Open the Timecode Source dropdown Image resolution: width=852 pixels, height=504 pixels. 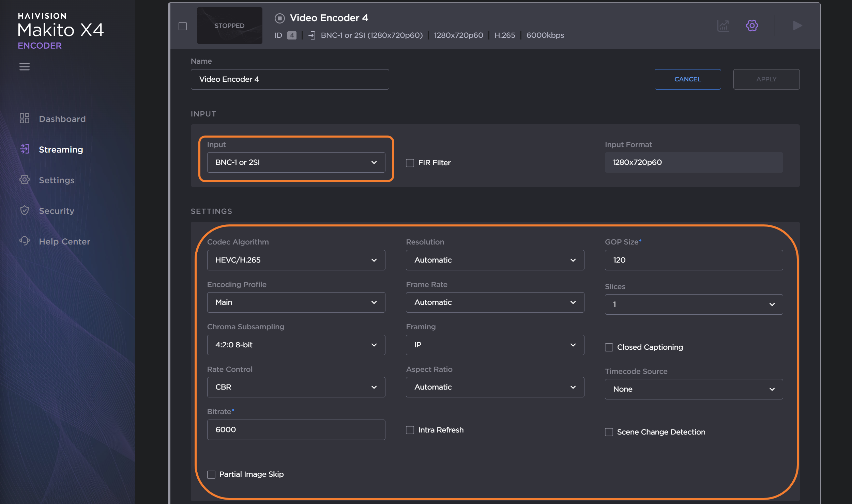[x=693, y=389]
